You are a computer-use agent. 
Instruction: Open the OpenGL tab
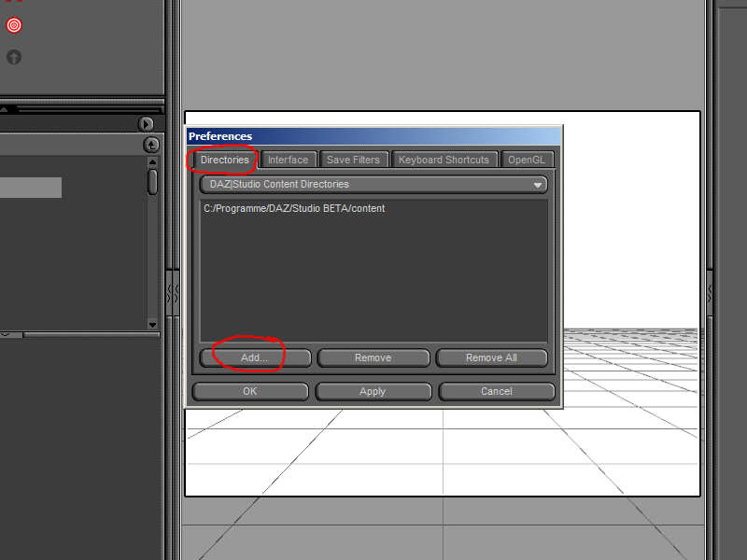click(x=526, y=160)
